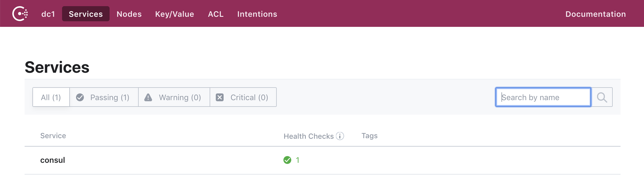Screen dimensions: 644x193
Task: Switch to the Nodes tab
Action: [129, 14]
